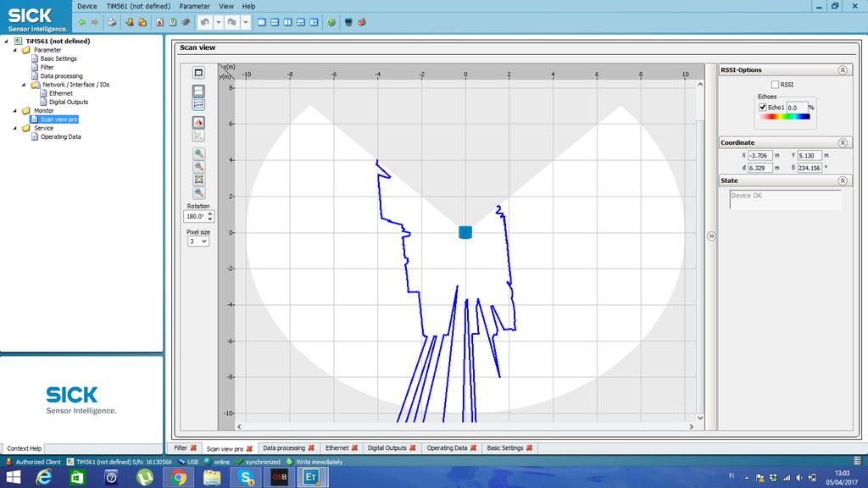Click the redo arrow in toolbar
This screenshot has width=868, height=488.
click(232, 22)
